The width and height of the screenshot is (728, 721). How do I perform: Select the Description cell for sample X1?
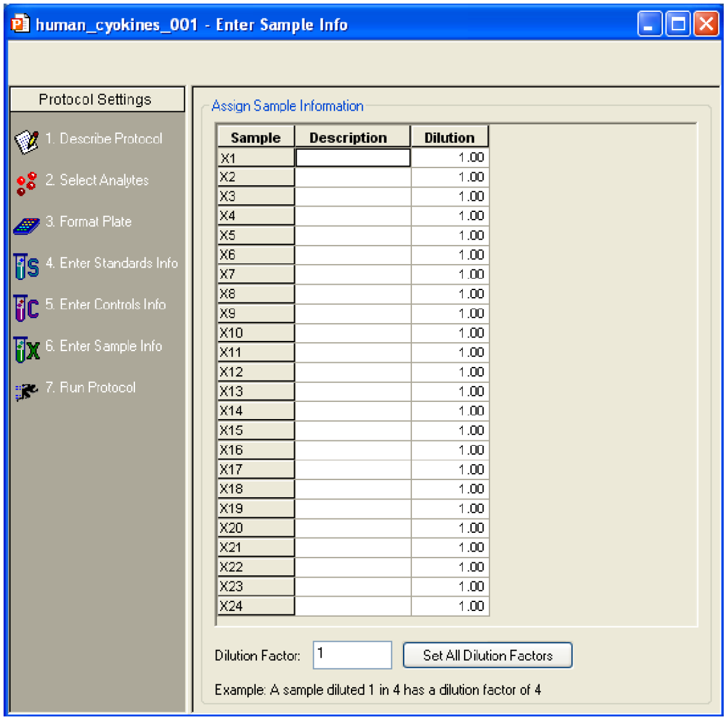pyautogui.click(x=353, y=157)
